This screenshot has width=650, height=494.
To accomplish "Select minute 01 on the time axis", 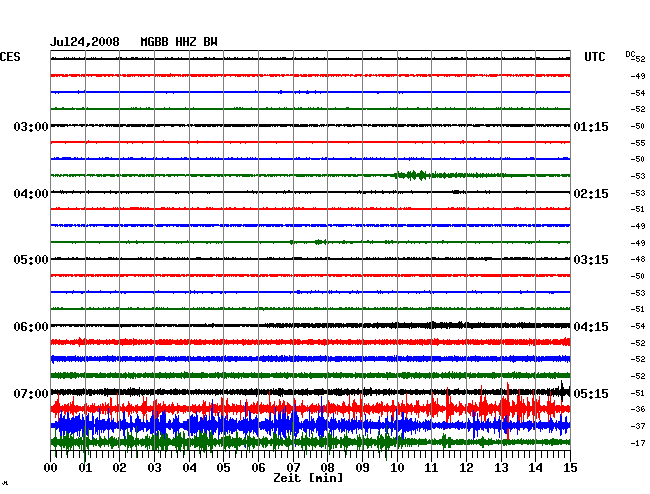I will click(x=85, y=467).
